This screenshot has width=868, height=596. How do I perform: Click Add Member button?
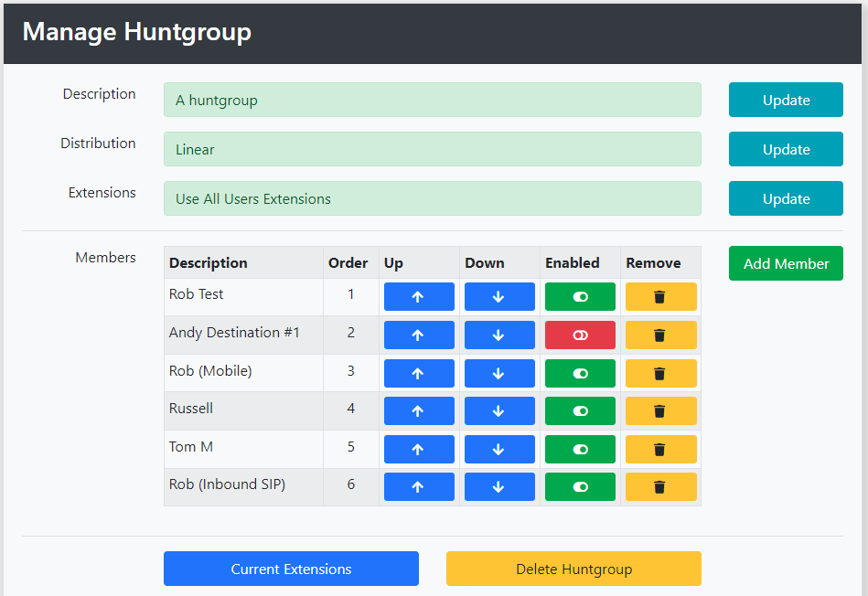[x=786, y=263]
